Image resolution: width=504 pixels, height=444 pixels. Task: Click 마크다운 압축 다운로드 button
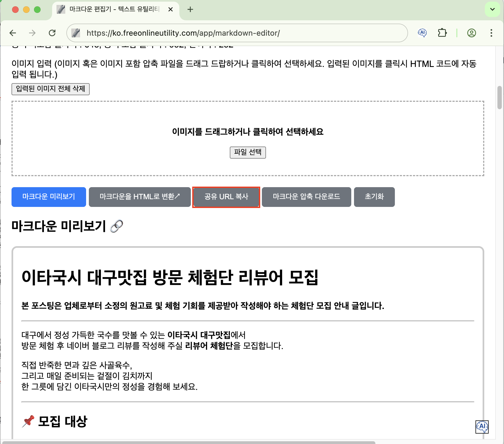click(x=306, y=197)
